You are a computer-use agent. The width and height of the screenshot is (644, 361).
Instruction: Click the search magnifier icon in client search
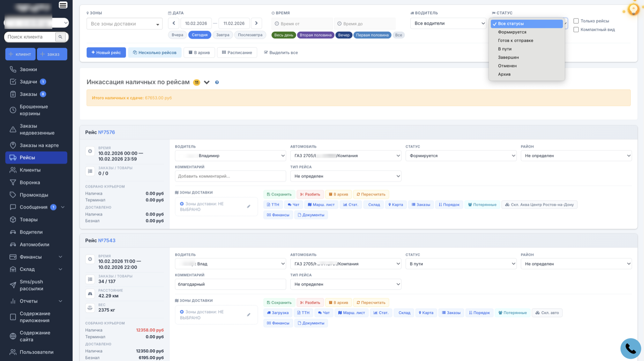pyautogui.click(x=60, y=37)
